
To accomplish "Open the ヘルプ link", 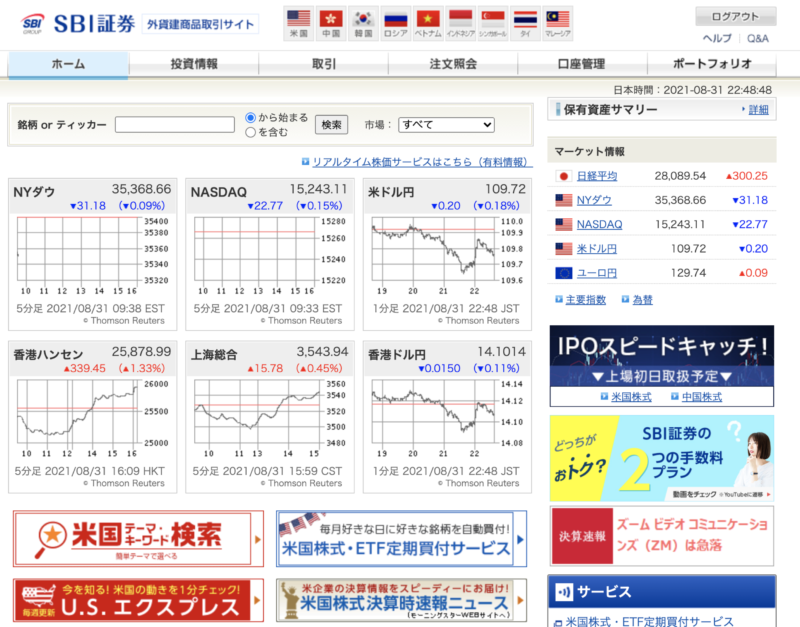I will [717, 39].
